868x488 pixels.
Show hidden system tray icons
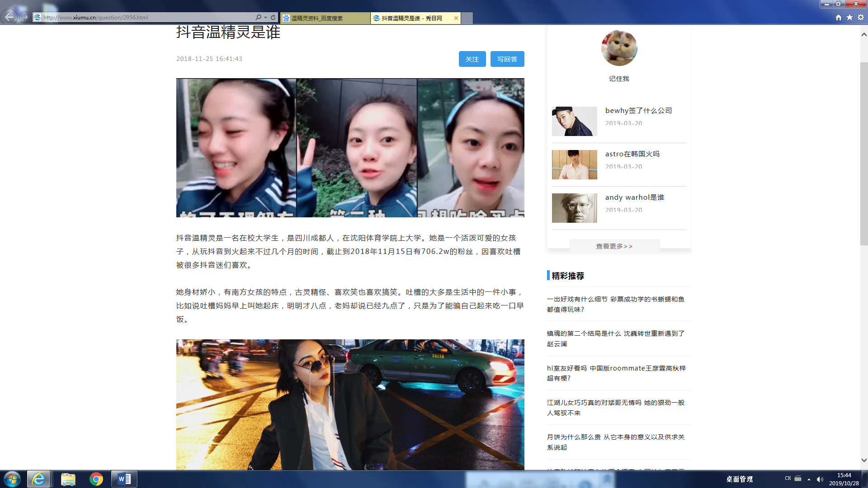pyautogui.click(x=809, y=479)
